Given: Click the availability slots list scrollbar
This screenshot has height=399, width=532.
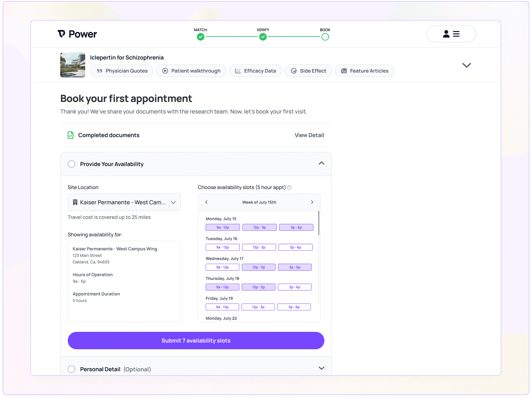Looking at the screenshot, I should pyautogui.click(x=319, y=223).
